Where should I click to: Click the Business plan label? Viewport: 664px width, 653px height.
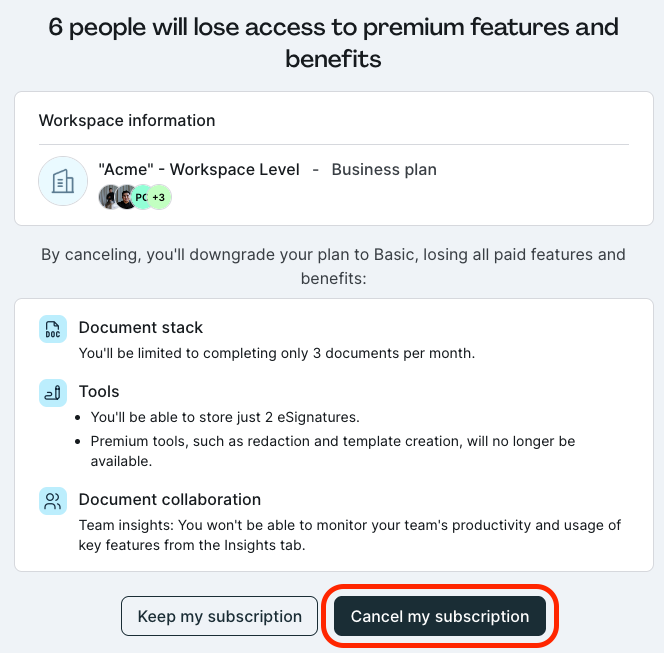[x=384, y=169]
